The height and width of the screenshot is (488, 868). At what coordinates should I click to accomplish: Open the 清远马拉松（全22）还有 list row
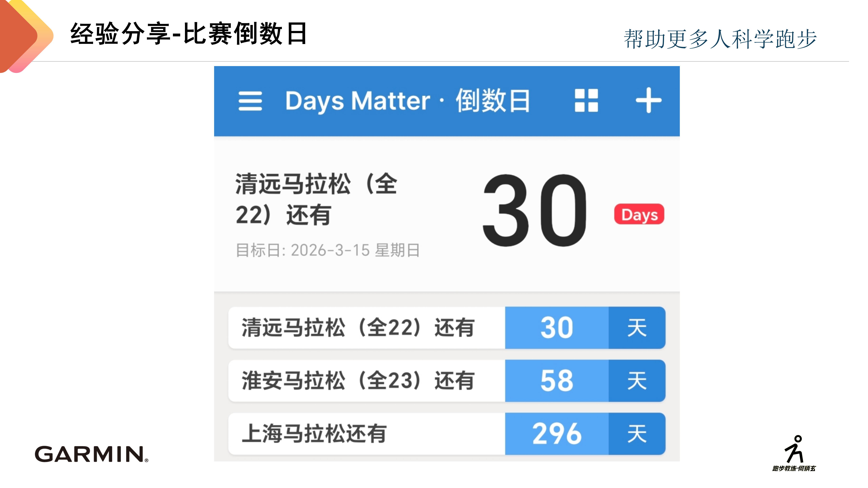click(358, 328)
